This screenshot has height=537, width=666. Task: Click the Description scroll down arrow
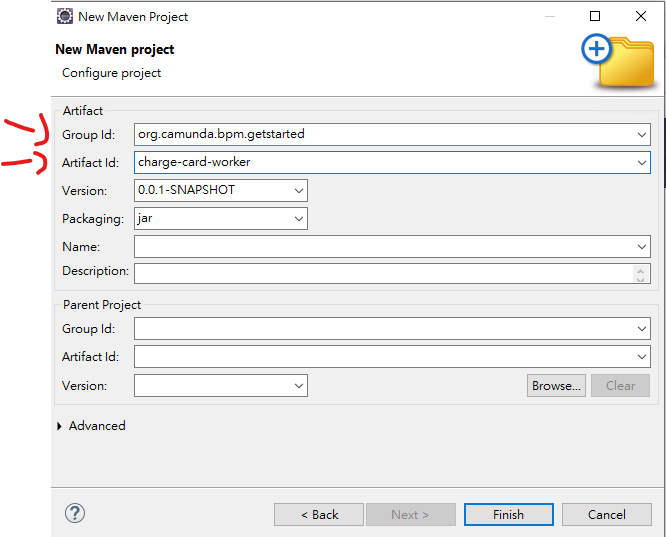tap(641, 279)
